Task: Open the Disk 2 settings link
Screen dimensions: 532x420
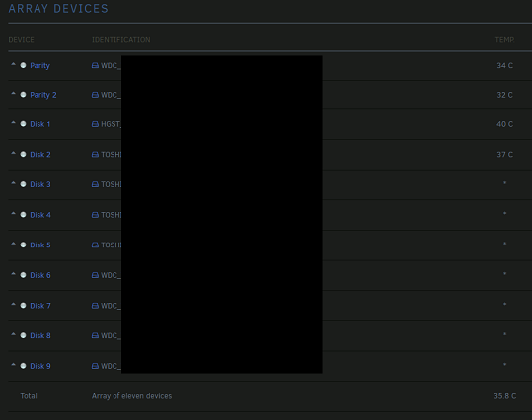Action: pyautogui.click(x=40, y=155)
